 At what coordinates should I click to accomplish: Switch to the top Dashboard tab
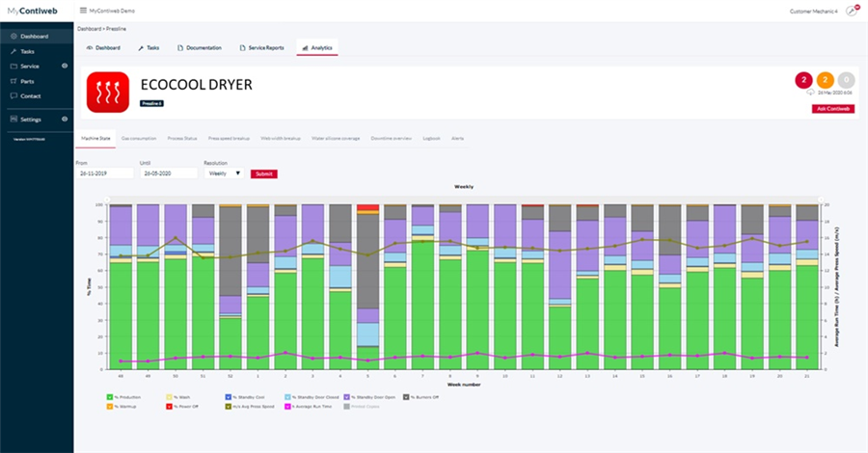[103, 48]
